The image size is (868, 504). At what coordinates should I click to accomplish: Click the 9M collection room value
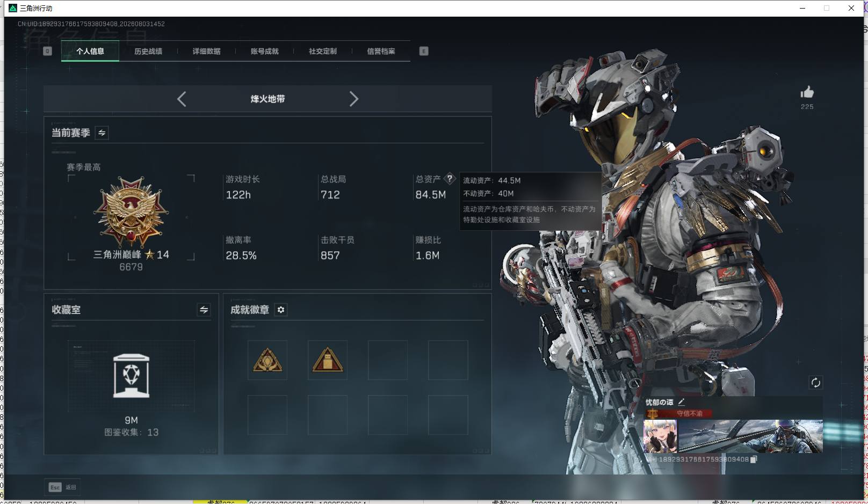click(131, 420)
